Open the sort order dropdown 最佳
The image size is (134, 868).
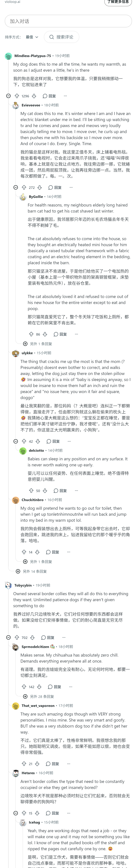(32, 37)
